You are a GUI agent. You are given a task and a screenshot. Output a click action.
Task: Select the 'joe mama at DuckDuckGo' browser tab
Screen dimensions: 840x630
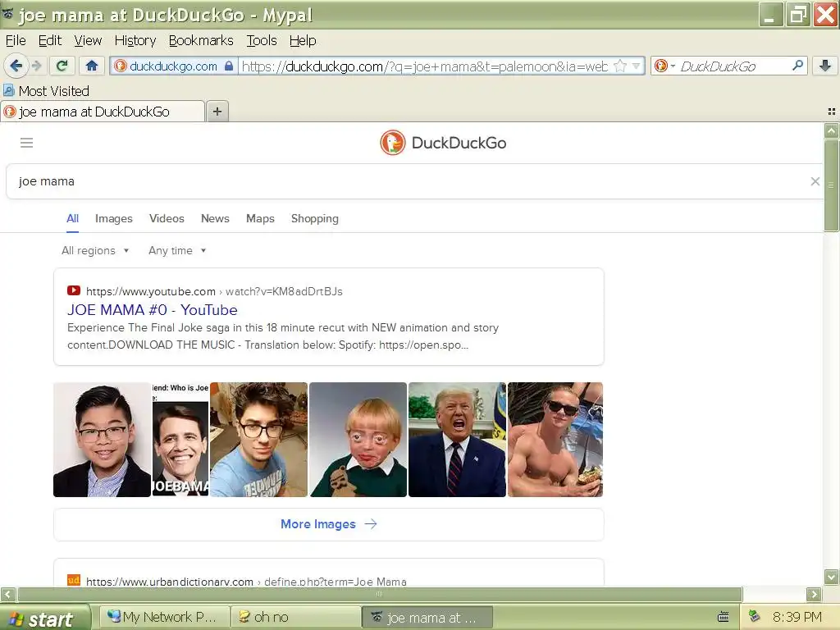pyautogui.click(x=103, y=112)
